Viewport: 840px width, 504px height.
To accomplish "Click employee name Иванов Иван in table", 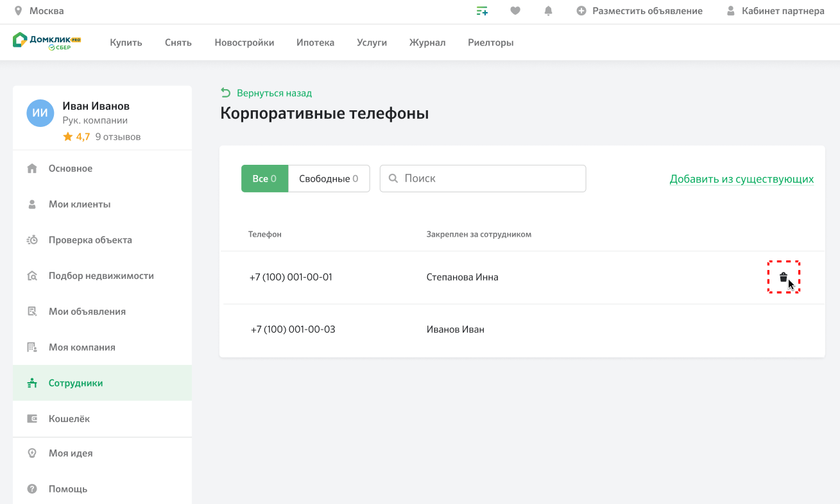I will coord(455,330).
